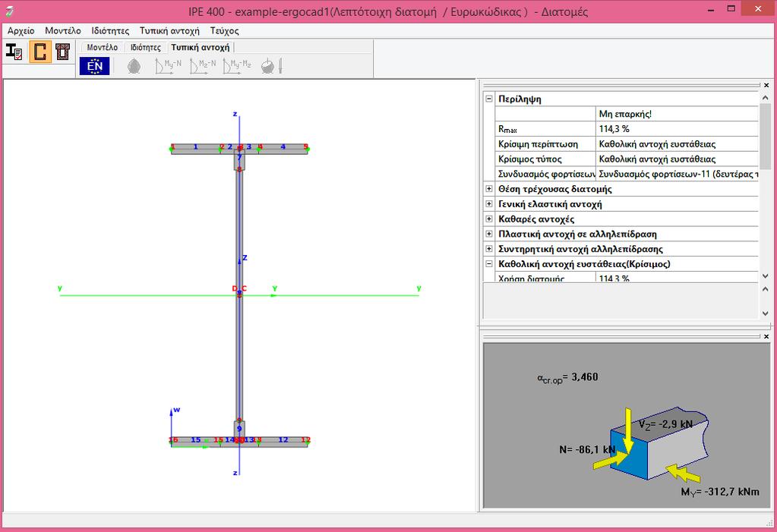Expand the Καθαρές αντοχές section
Viewport: 777px width, 532px height.
click(489, 219)
